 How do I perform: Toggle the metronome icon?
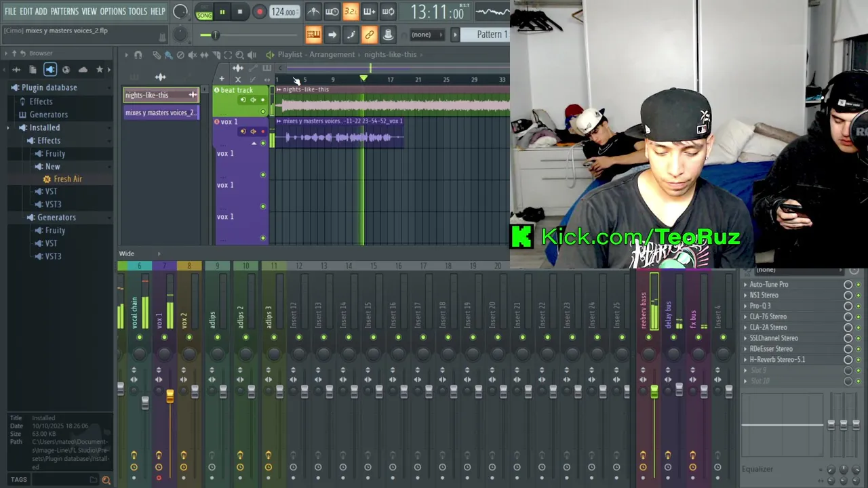(x=313, y=12)
